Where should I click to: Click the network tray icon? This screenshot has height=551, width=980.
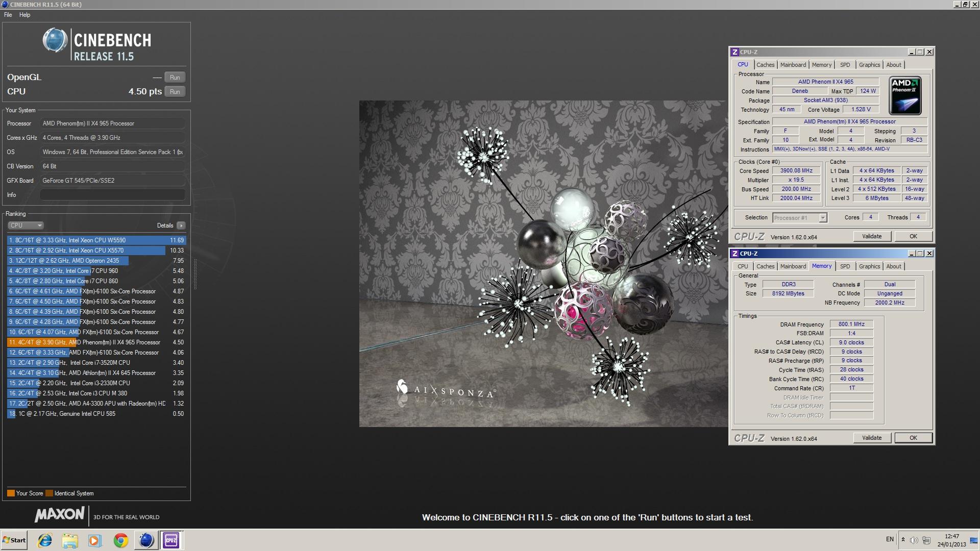click(x=926, y=540)
